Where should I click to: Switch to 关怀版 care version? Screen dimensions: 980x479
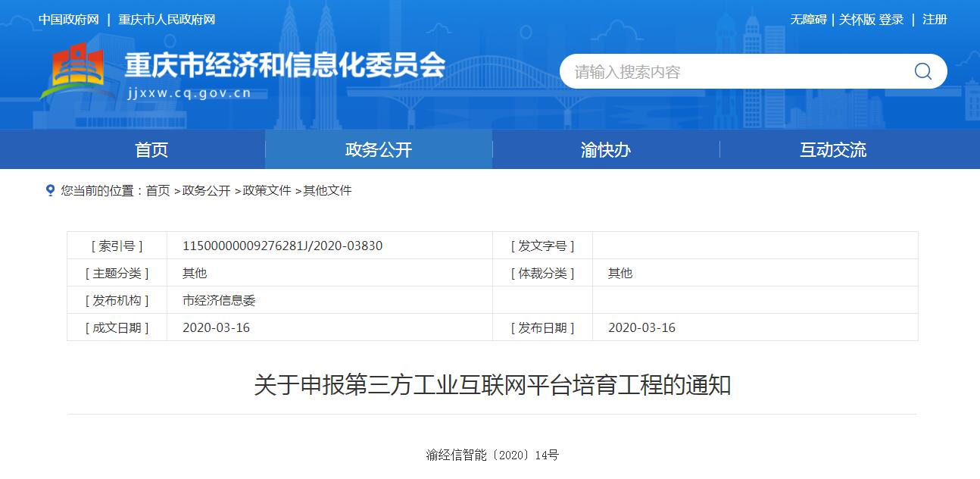pos(857,20)
